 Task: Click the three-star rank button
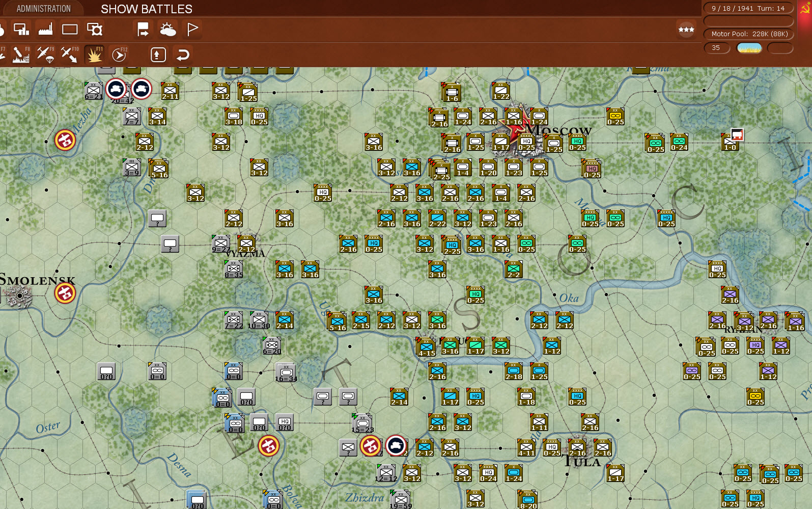coord(686,30)
